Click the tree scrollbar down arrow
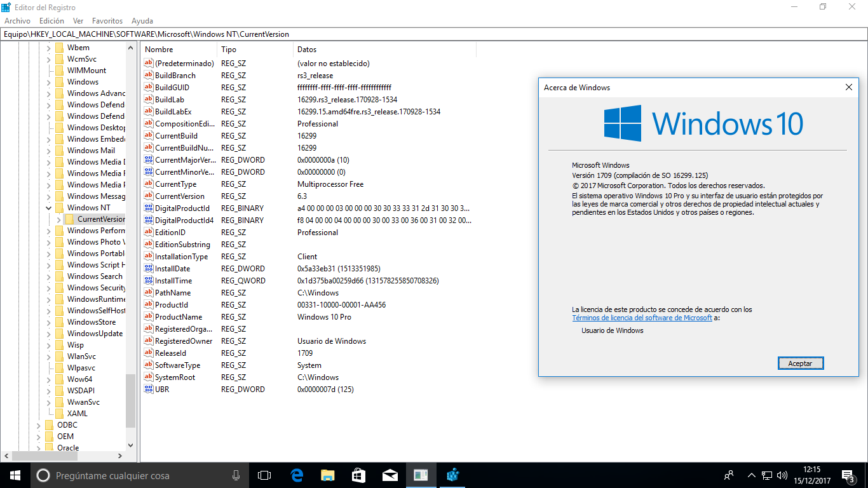The height and width of the screenshot is (488, 868). (x=131, y=445)
